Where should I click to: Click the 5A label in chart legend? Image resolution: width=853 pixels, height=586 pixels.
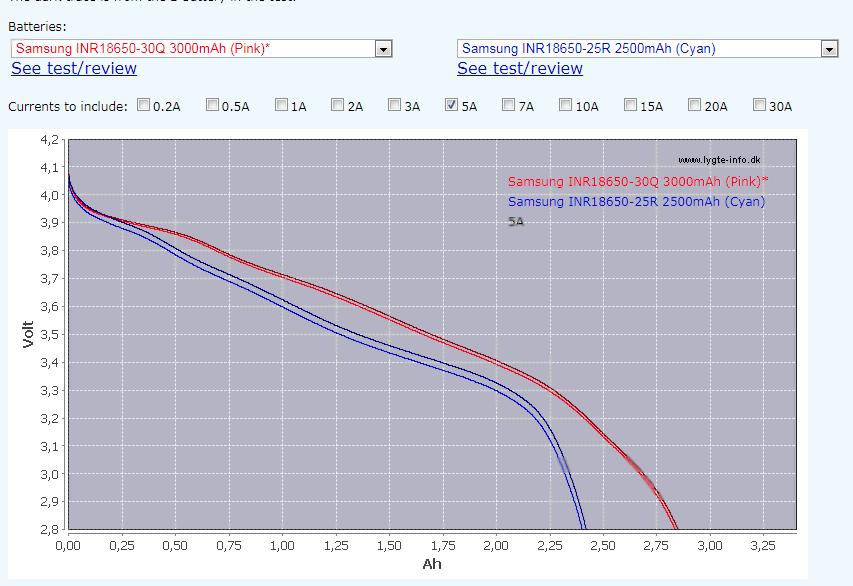[516, 222]
